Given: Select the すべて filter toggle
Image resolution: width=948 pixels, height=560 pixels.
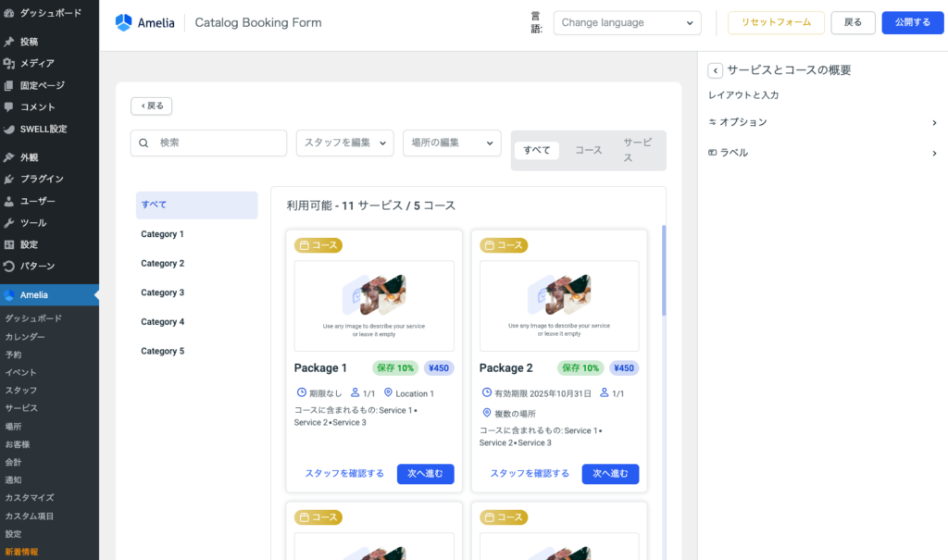Looking at the screenshot, I should tap(537, 150).
